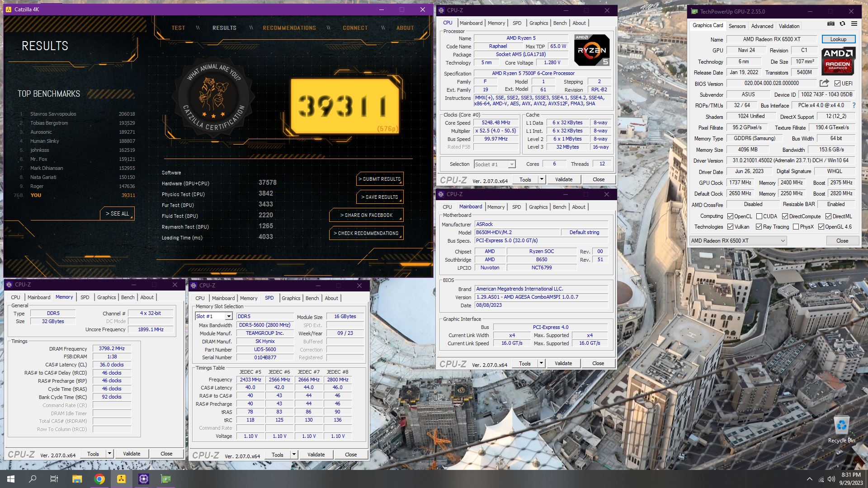
Task: Click the volume icon in the system tray
Action: (x=831, y=479)
